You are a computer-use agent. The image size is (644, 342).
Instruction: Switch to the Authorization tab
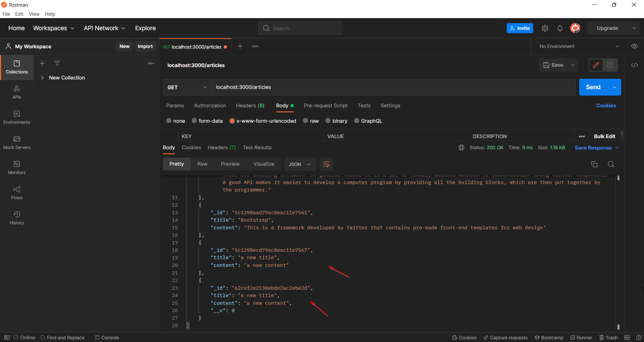(210, 106)
